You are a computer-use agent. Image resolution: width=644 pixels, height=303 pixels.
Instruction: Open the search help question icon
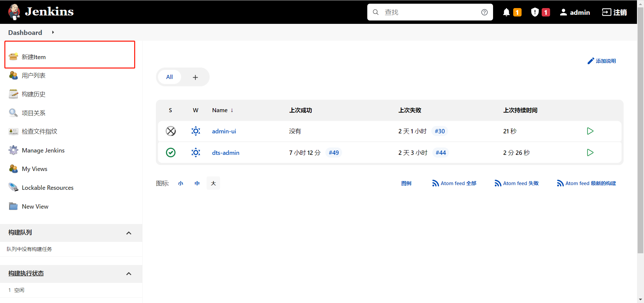click(484, 12)
